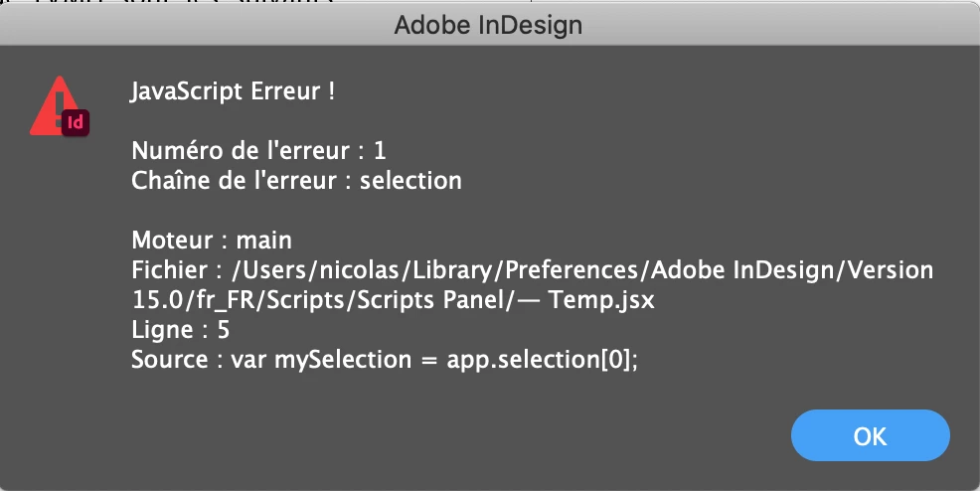Click the Source label
This screenshot has height=491, width=980.
pos(169,360)
